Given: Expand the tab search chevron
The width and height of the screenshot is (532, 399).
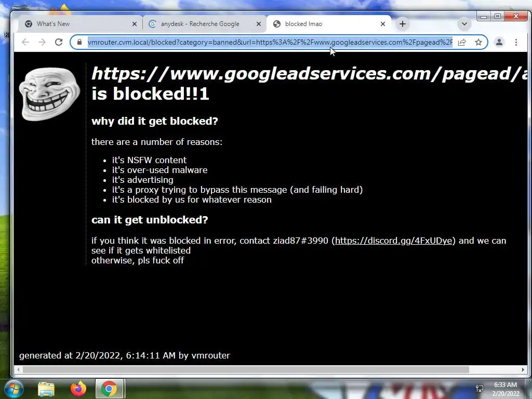Looking at the screenshot, I should click(x=464, y=24).
